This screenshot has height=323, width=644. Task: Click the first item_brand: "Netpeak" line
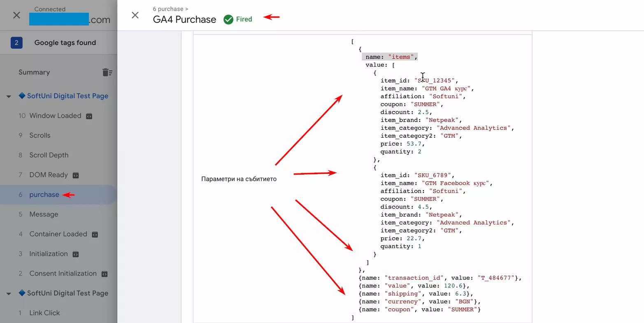click(421, 120)
